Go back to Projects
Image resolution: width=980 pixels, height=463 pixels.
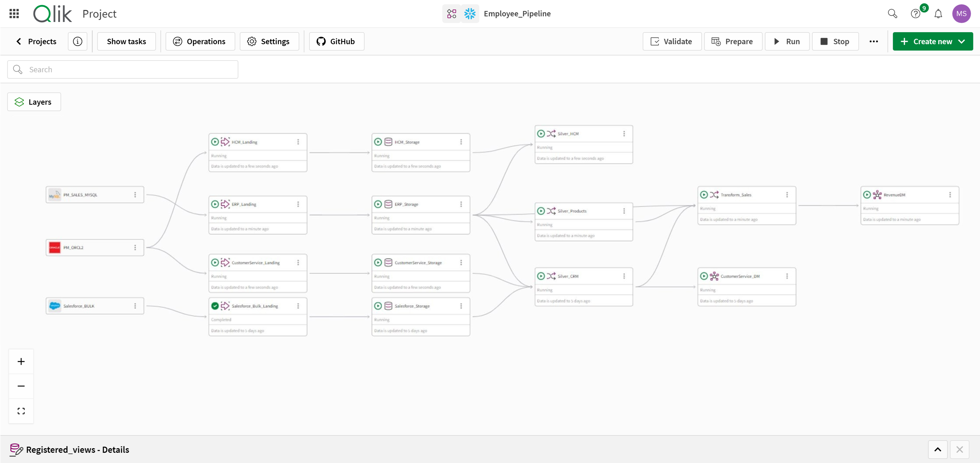tap(36, 41)
